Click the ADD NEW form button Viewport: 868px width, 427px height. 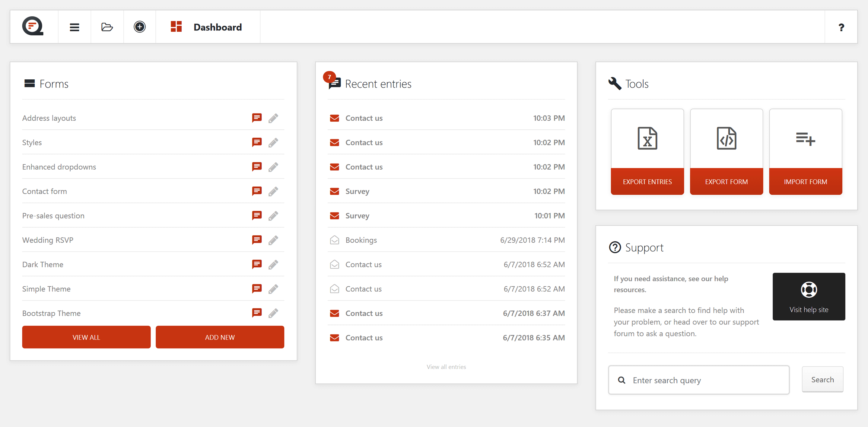[x=220, y=337]
